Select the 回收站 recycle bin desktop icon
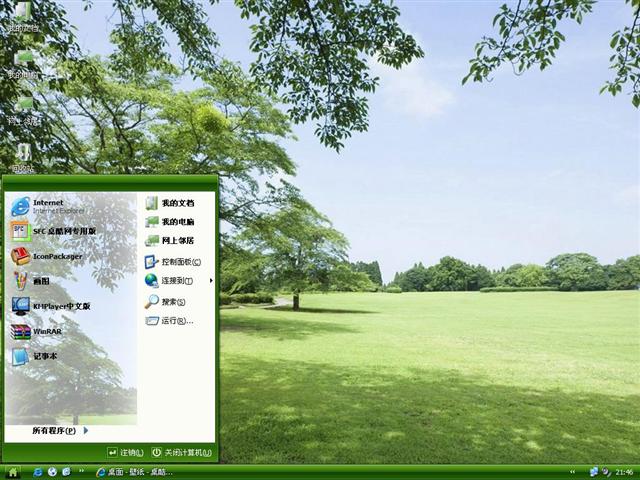 (23, 157)
